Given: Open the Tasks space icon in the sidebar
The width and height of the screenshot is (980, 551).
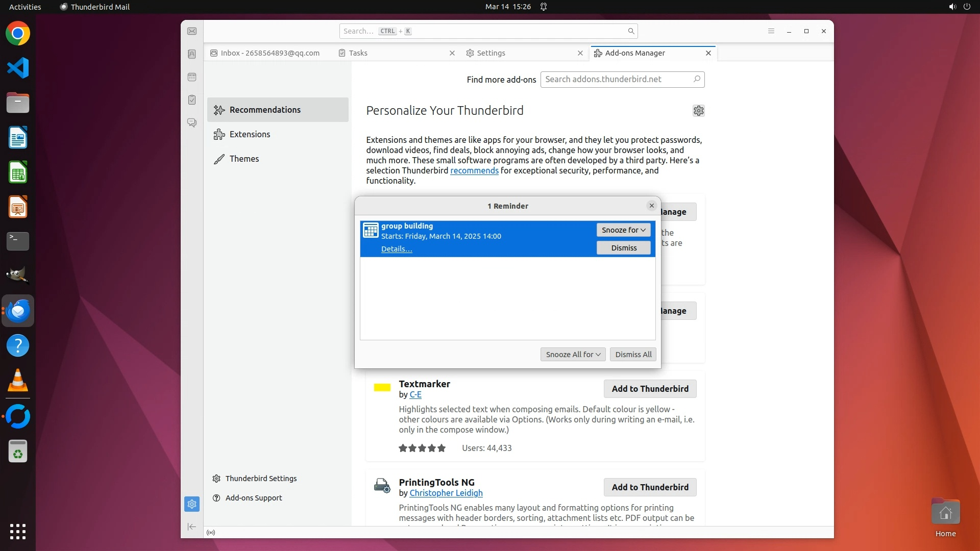Looking at the screenshot, I should tap(192, 100).
